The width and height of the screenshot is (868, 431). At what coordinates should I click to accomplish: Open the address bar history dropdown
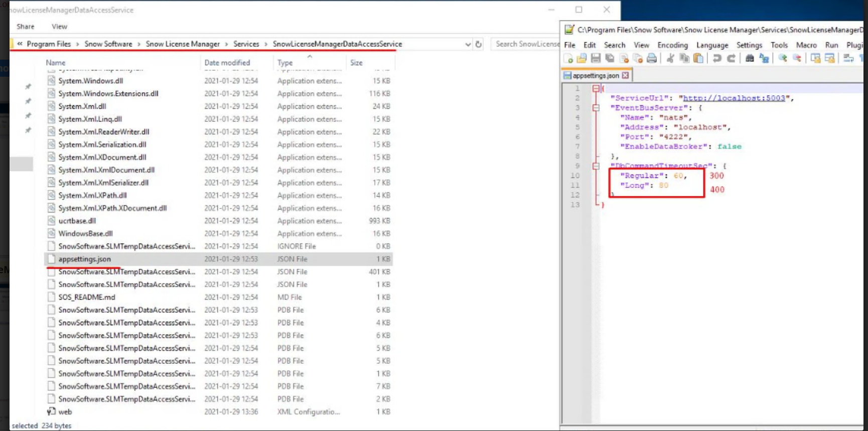[468, 44]
